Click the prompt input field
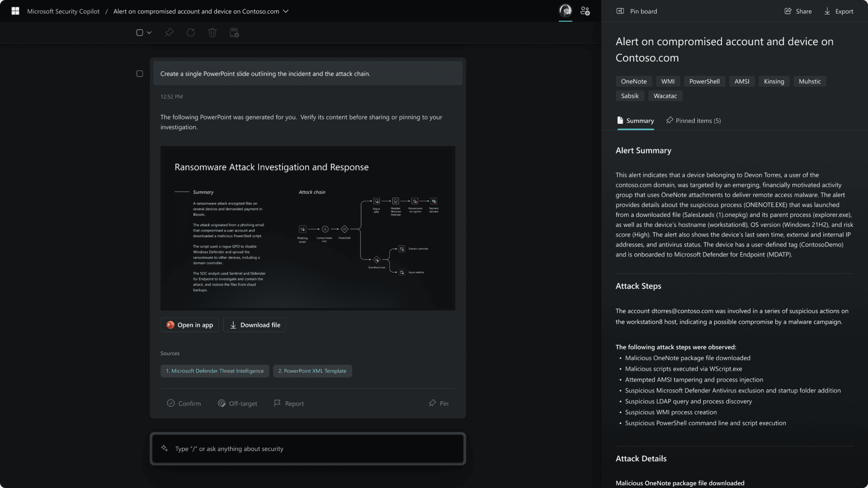Screen dimensions: 868x488 308,448
